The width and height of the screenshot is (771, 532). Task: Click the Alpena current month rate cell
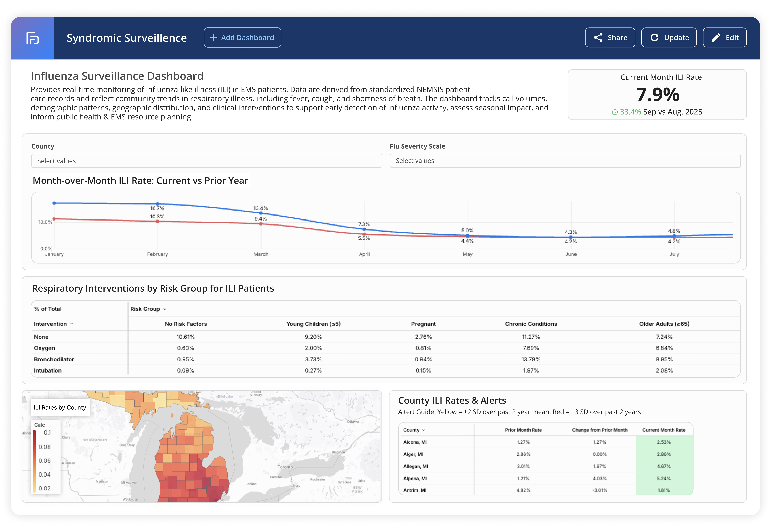[x=664, y=479]
